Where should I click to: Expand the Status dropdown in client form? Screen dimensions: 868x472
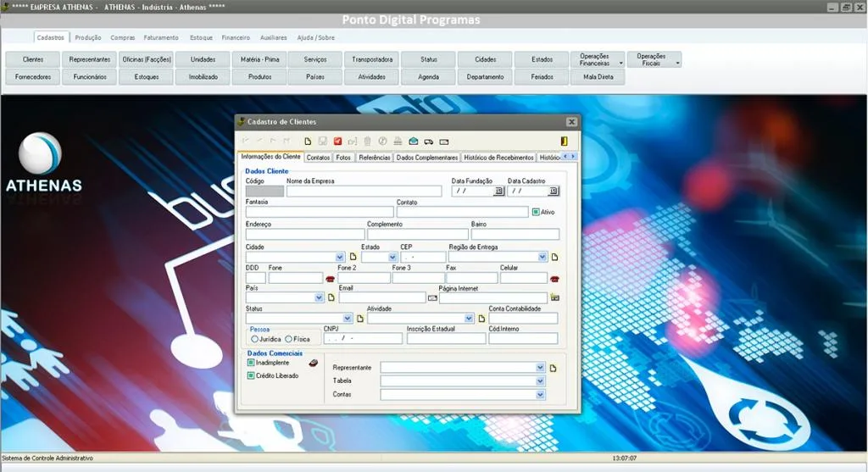click(347, 318)
